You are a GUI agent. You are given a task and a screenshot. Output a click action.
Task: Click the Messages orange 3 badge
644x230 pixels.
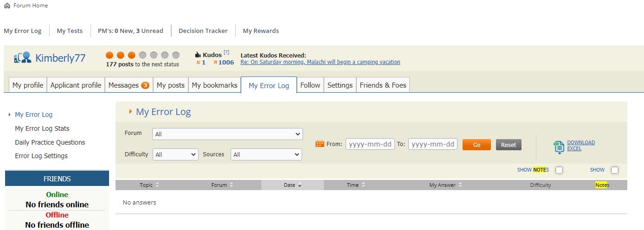[145, 85]
